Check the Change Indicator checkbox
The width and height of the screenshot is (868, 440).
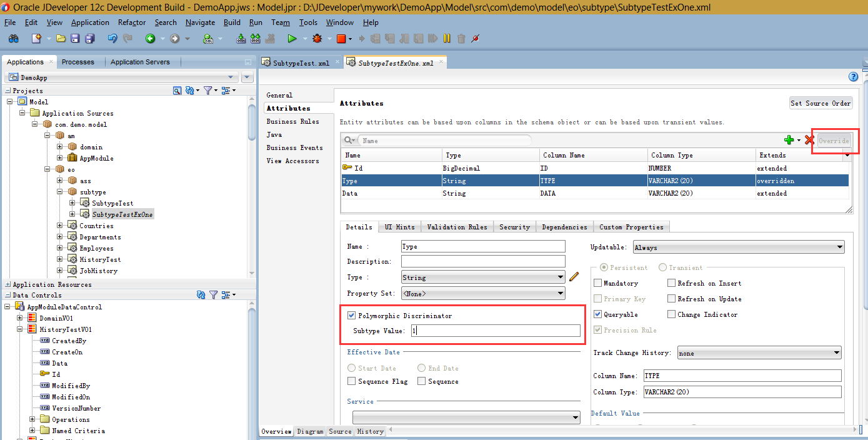coord(672,314)
